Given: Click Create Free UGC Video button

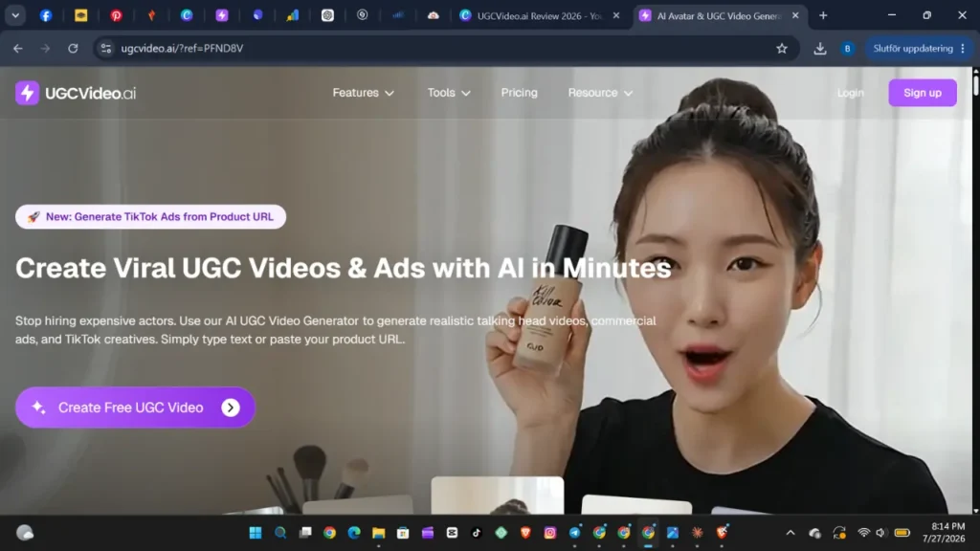Looking at the screenshot, I should coord(135,408).
